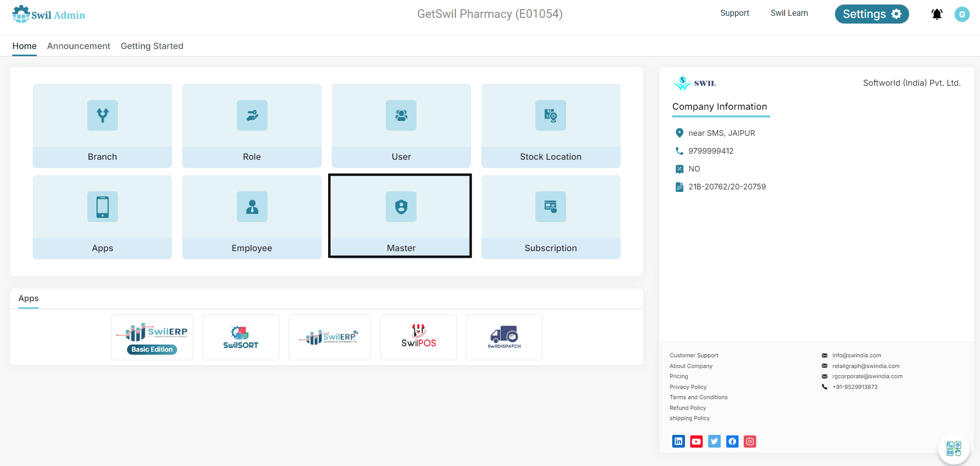Open Customer Support link
The image size is (980, 466).
coord(694,355)
